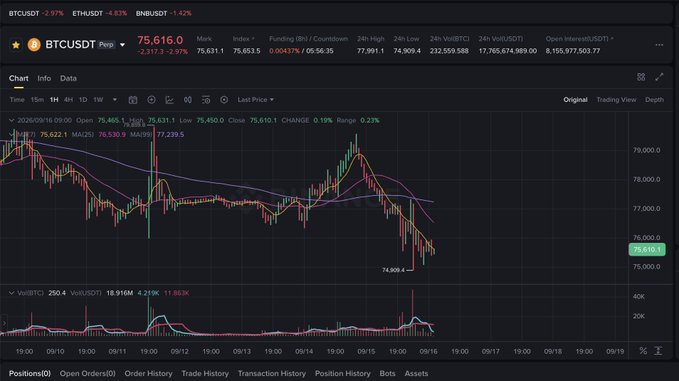This screenshot has width=679, height=381.
Task: Click the last price 75,616.0
Action: [x=160, y=40]
